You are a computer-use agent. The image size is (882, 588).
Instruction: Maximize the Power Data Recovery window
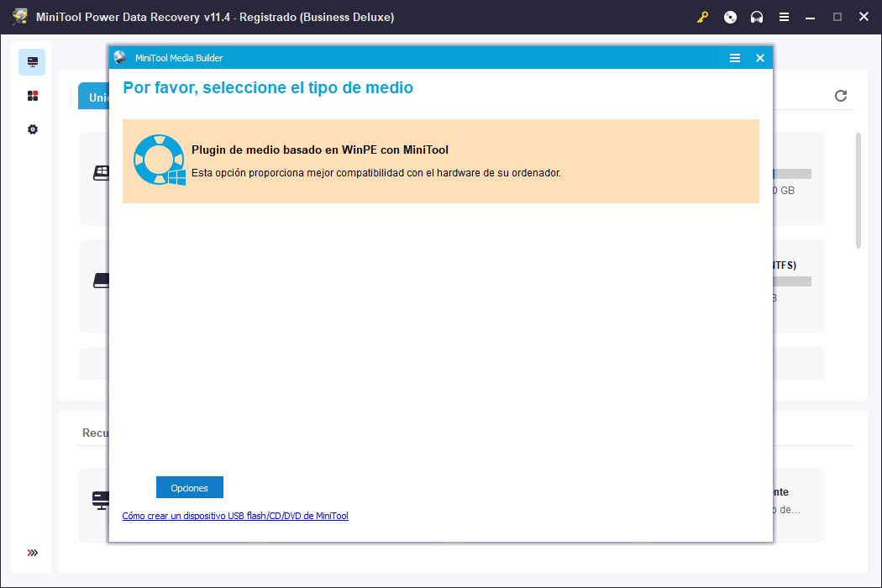click(x=837, y=17)
